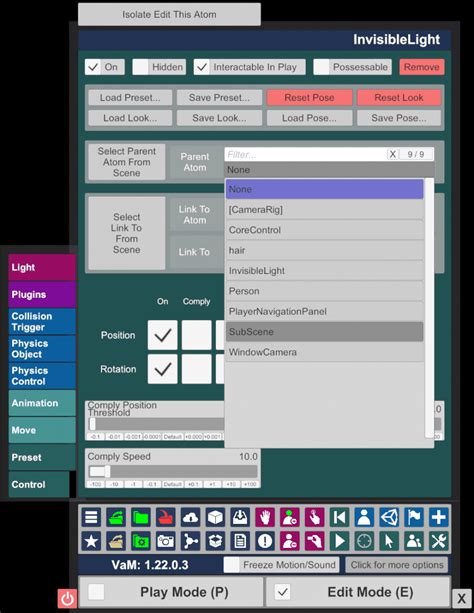This screenshot has width=474, height=613.
Task: Select highlighted None in dropdown list
Action: coord(325,189)
